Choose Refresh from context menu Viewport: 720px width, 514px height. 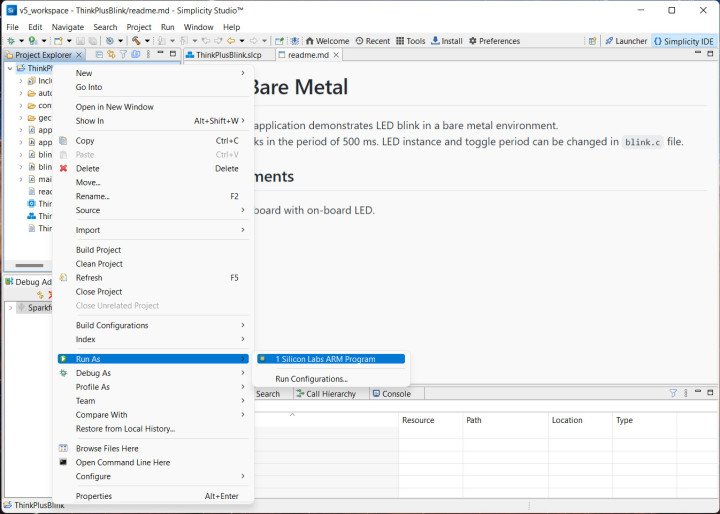click(153, 278)
